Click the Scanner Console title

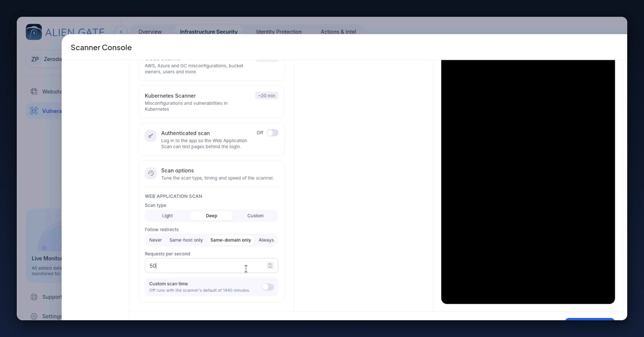click(101, 47)
